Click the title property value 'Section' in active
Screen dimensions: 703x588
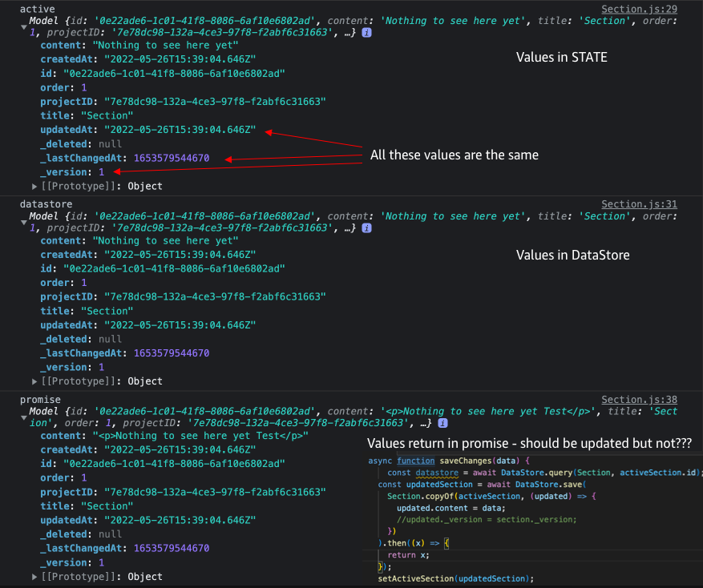[107, 115]
